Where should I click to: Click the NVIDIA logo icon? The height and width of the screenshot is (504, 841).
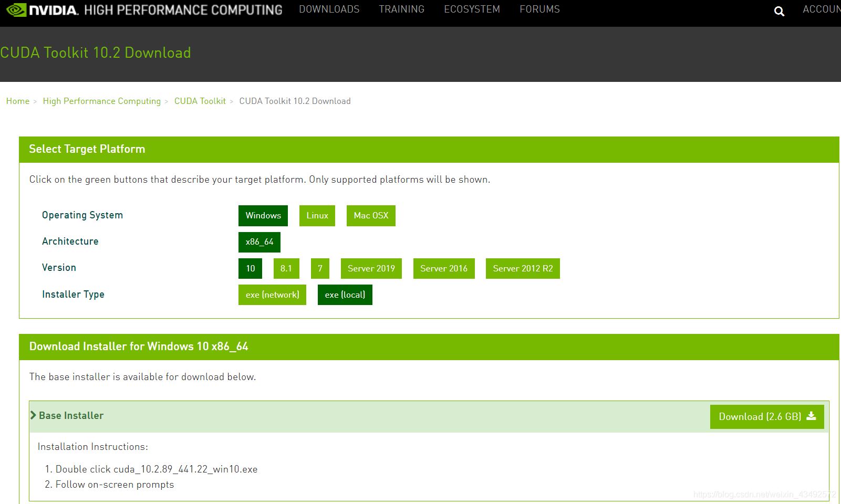pyautogui.click(x=17, y=10)
